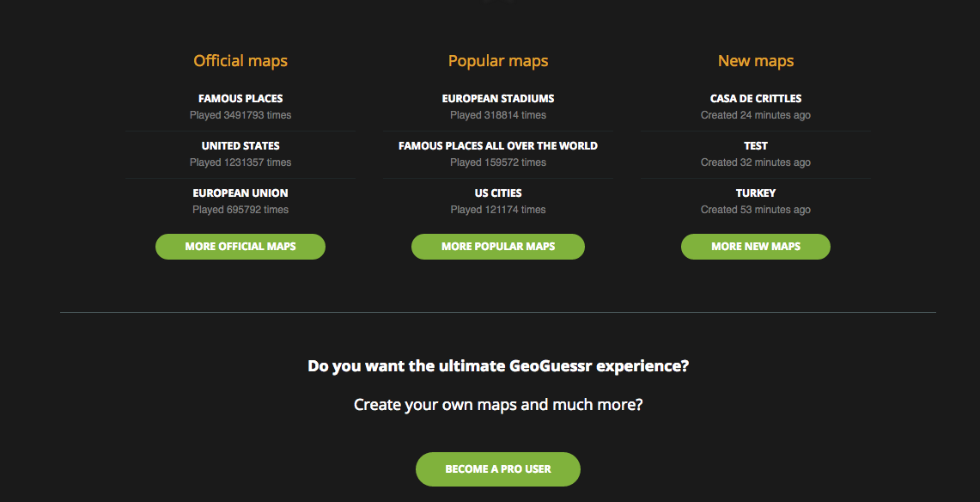
Task: Click the "Create your own maps" text
Action: click(x=498, y=404)
